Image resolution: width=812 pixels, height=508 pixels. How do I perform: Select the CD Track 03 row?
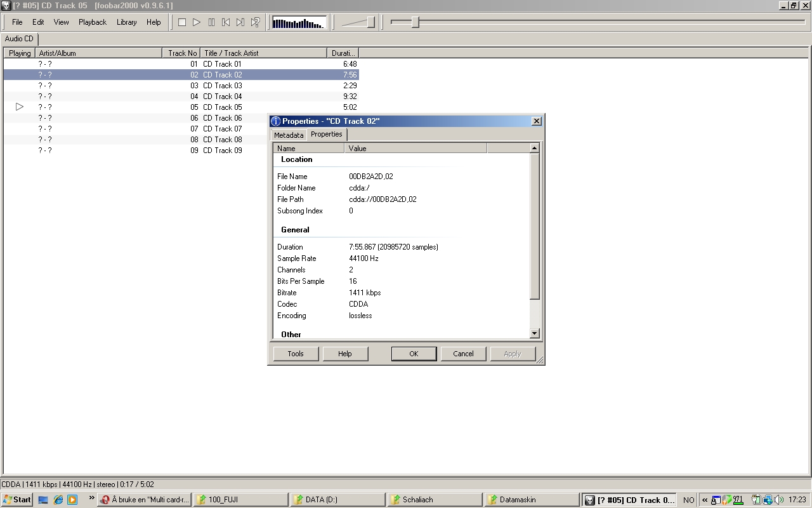pos(181,86)
